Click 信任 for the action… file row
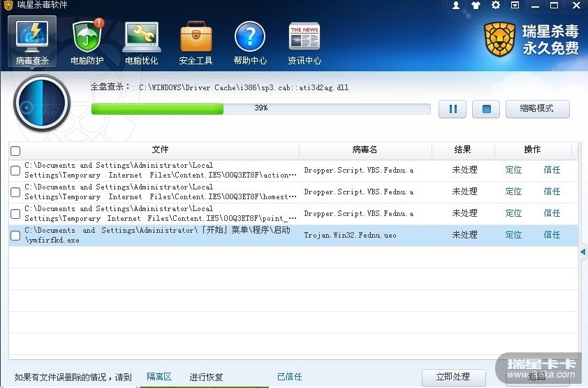Viewport: 588px width, 388px height. point(552,170)
